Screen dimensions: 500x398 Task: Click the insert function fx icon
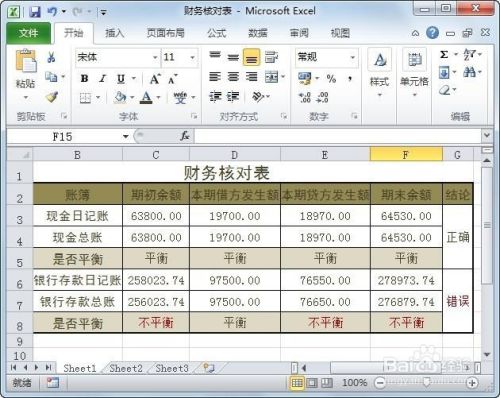[185, 136]
